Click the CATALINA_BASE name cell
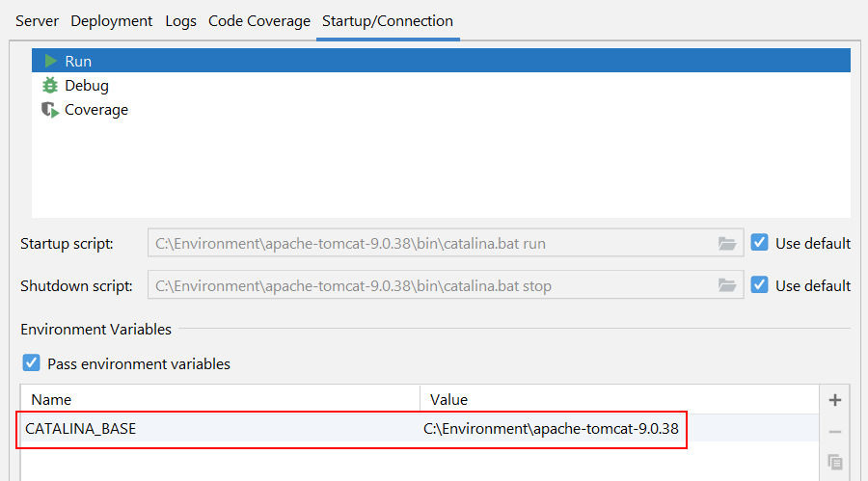This screenshot has height=481, width=868. coord(81,429)
